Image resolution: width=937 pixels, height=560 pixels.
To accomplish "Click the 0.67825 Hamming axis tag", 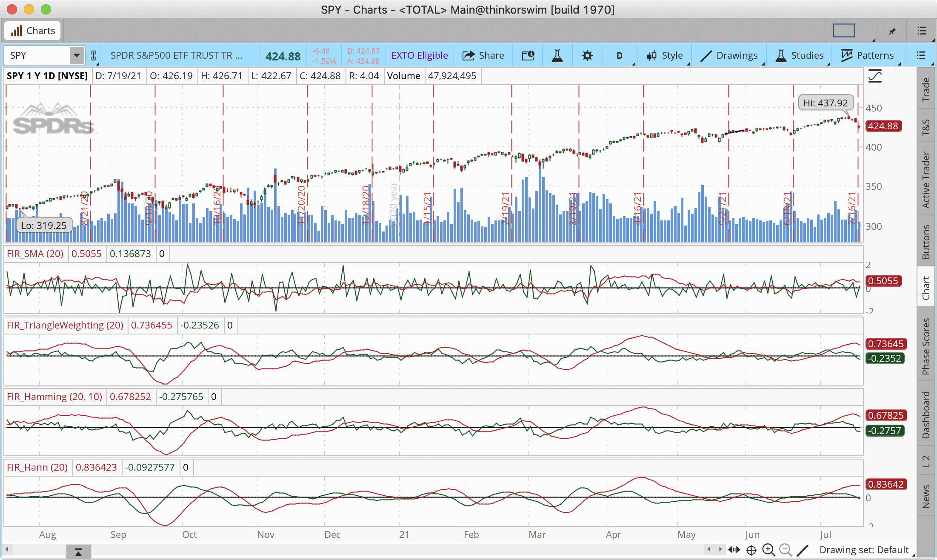I will click(x=886, y=415).
